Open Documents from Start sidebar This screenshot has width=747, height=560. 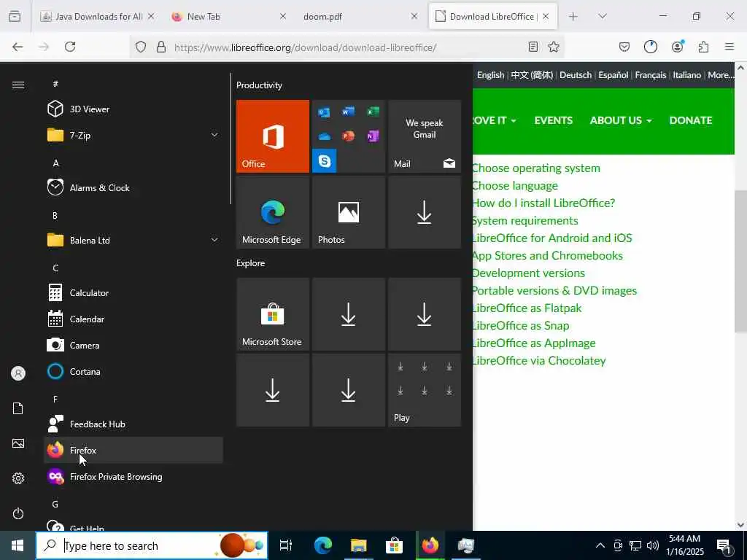(18, 408)
